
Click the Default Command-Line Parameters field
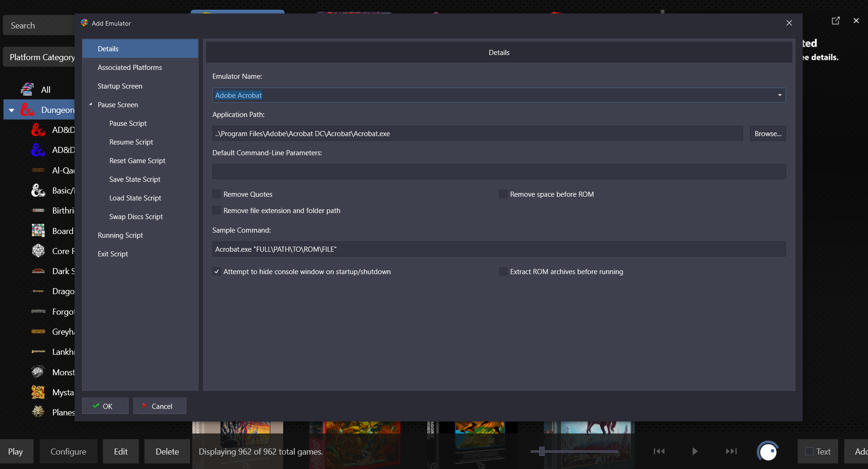click(499, 172)
